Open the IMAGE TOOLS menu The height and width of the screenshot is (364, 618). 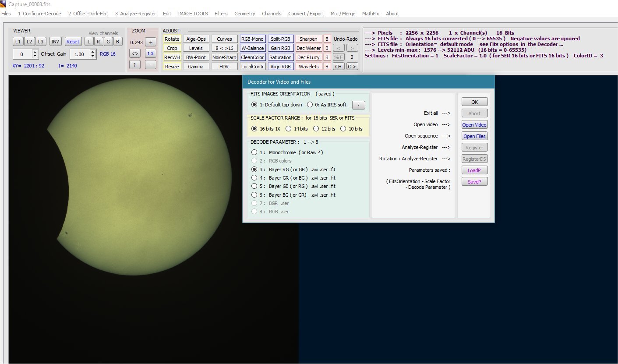click(193, 14)
